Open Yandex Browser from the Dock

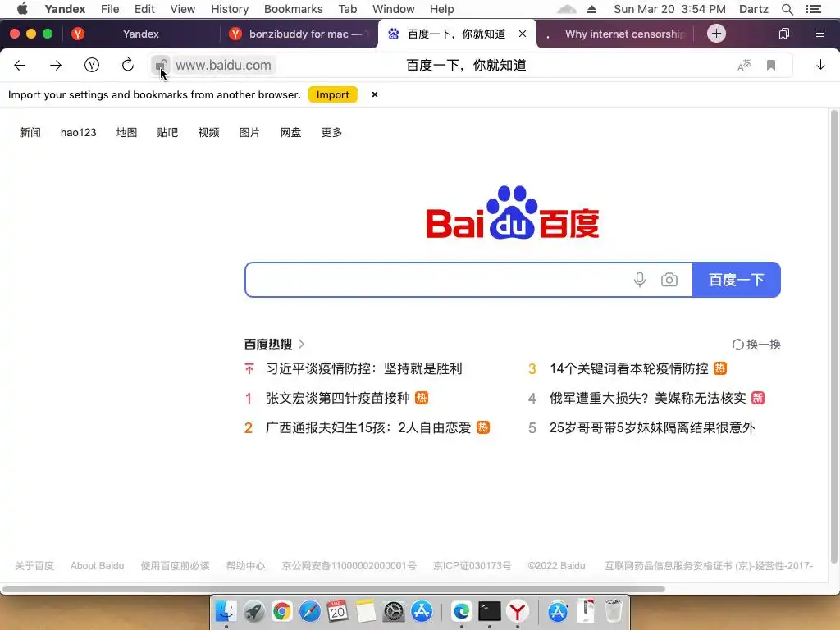click(x=518, y=611)
